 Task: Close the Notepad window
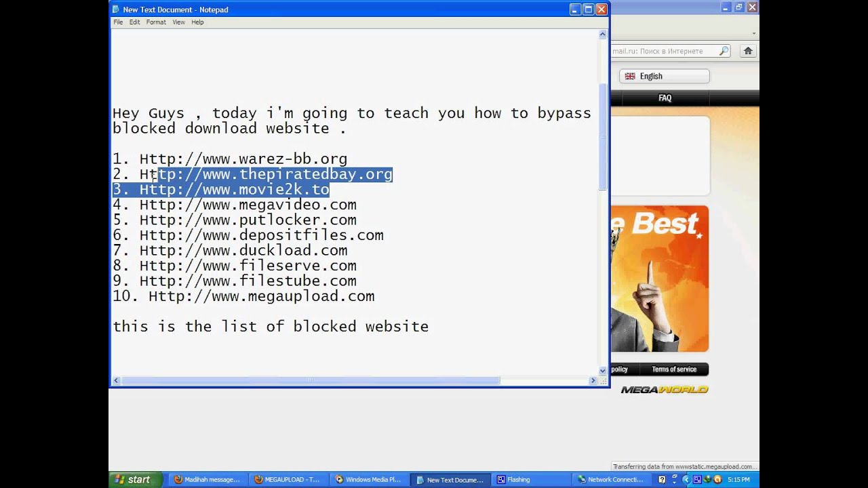coord(601,9)
